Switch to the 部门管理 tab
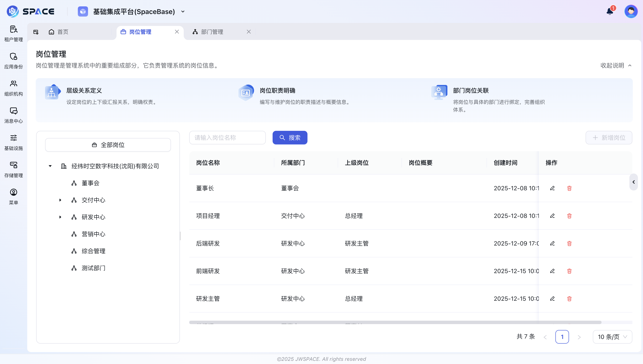Screen dimensions: 643x364 (x=212, y=32)
